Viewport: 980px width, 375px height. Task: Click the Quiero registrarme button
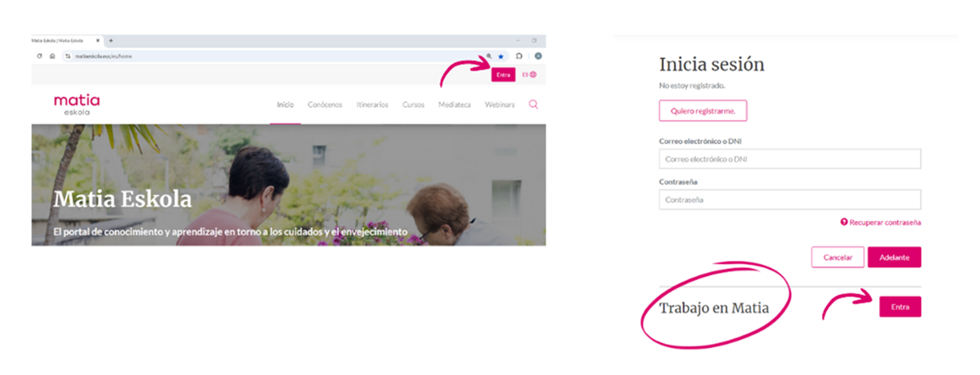(702, 111)
